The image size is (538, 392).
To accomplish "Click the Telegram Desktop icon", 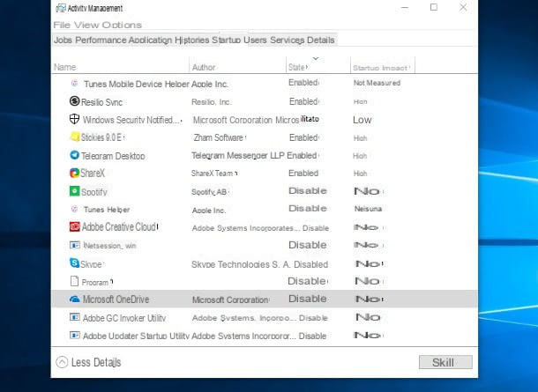I will tap(74, 155).
